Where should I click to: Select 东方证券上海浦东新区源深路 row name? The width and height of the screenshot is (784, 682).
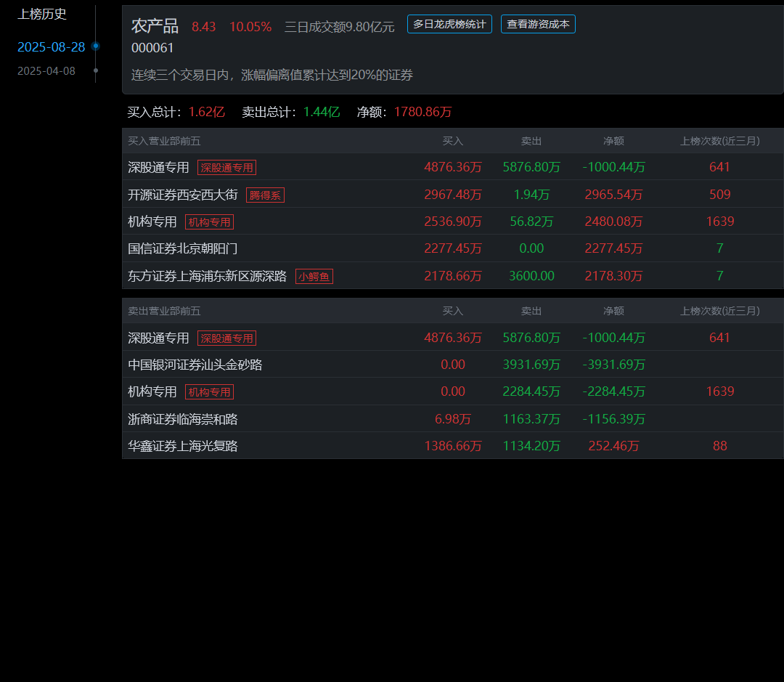pos(207,276)
